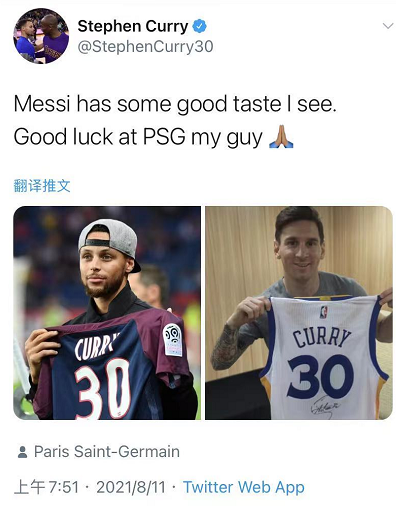The image size is (396, 506).
Task: Open the Twitter Web App source link
Action: click(244, 487)
